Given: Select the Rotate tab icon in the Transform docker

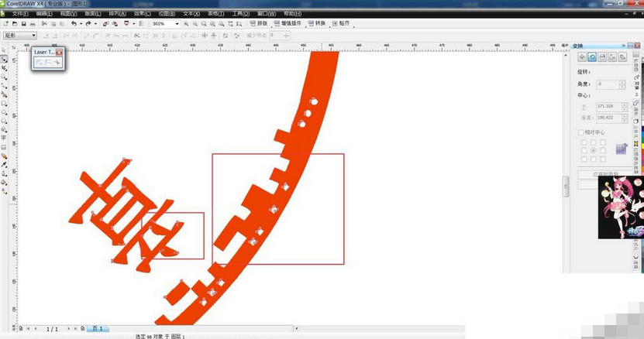Looking at the screenshot, I should click(592, 57).
